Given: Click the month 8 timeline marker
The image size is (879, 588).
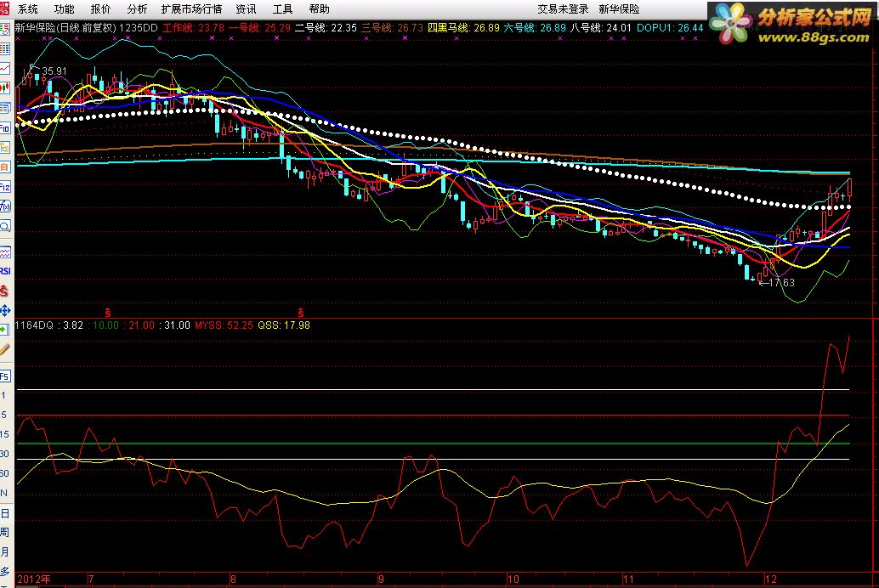Looking at the screenshot, I should (233, 579).
